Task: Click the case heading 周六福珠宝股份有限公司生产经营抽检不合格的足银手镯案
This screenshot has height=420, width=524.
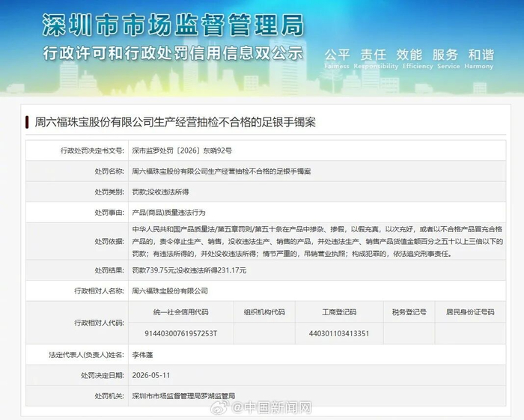Action: (x=175, y=122)
